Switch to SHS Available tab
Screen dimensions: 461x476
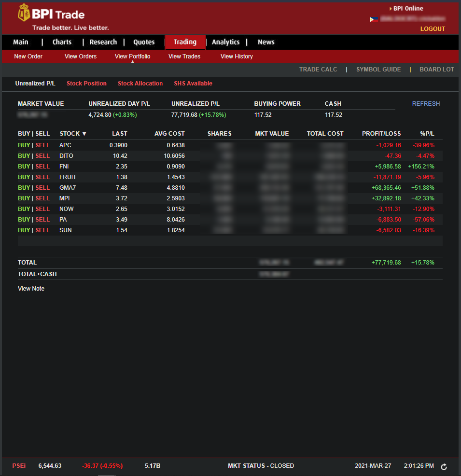pyautogui.click(x=193, y=84)
